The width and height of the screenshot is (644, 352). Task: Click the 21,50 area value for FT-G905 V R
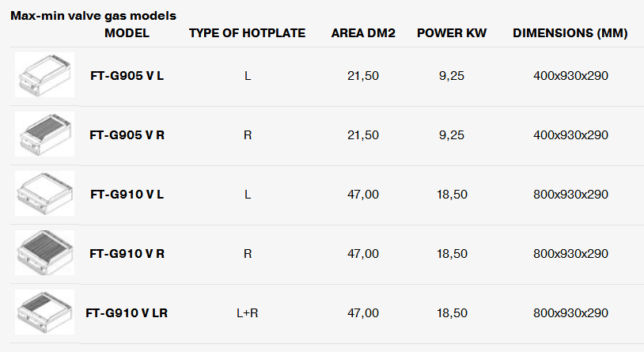point(363,135)
